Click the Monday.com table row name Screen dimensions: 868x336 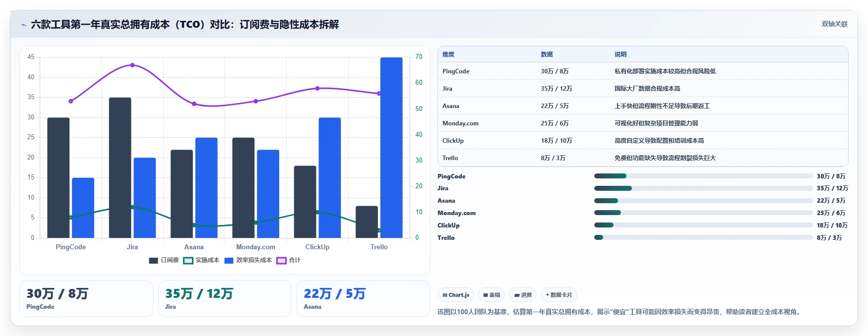click(460, 123)
